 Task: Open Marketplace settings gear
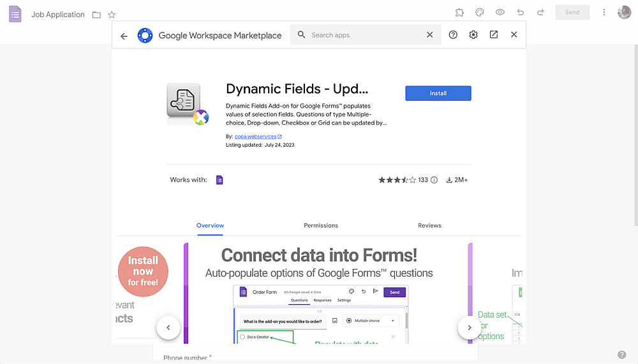coord(473,35)
